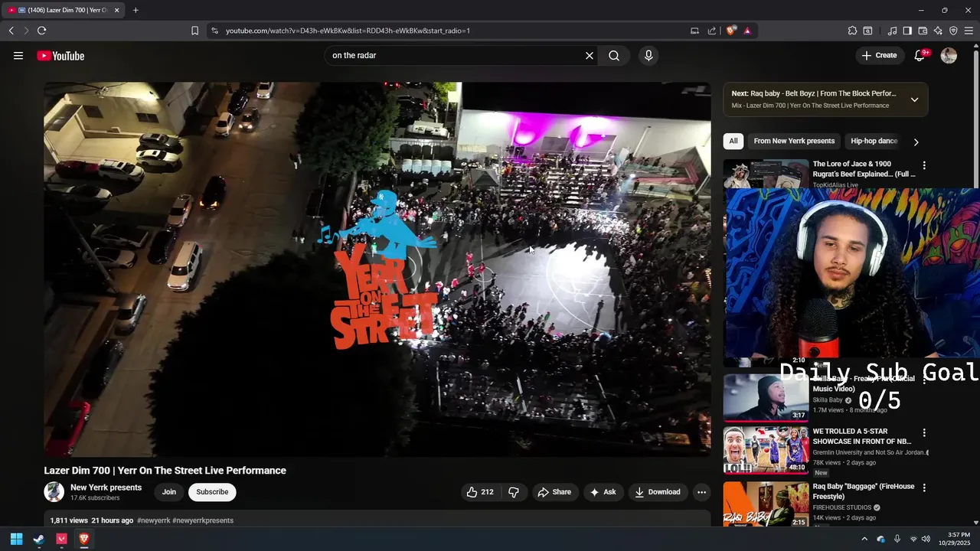This screenshot has height=551, width=980.
Task: Show hidden system tray icons
Action: (864, 539)
